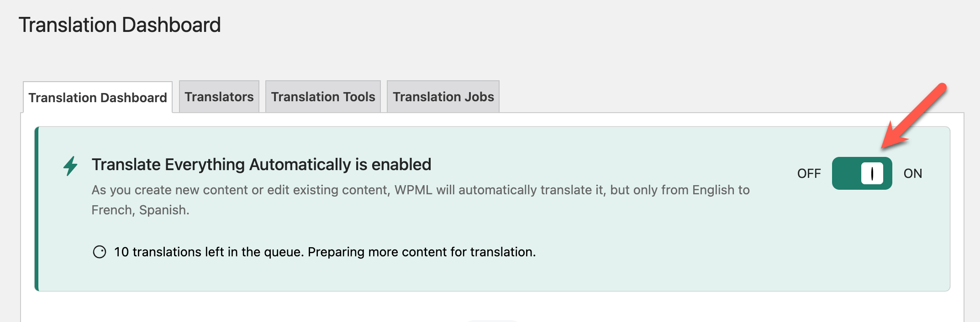Screen dimensions: 980x322
Task: Toggle Translate Everything Automatically switch
Action: [862, 173]
